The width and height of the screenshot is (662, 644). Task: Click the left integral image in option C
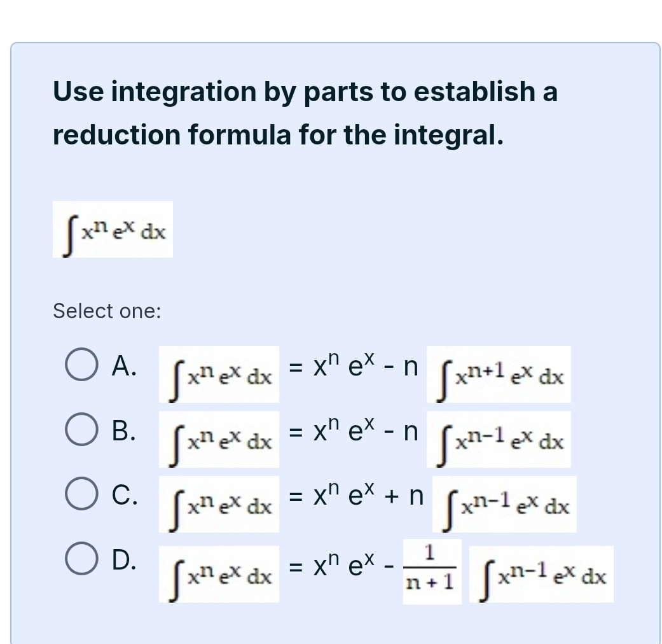click(x=219, y=504)
